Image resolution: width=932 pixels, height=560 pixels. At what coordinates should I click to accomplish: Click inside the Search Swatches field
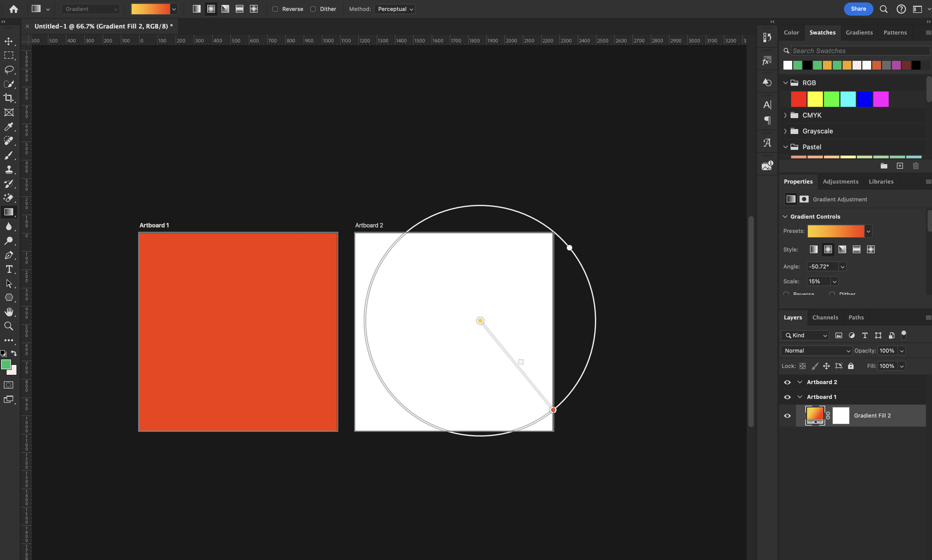(x=861, y=50)
